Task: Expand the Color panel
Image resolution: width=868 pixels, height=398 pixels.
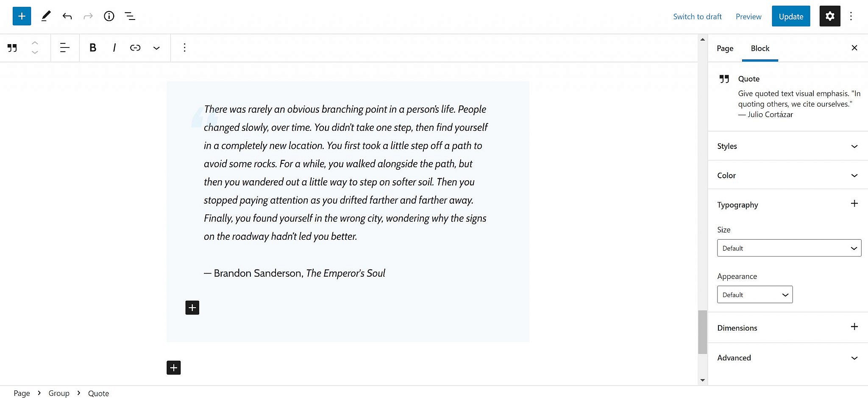Action: click(x=787, y=175)
